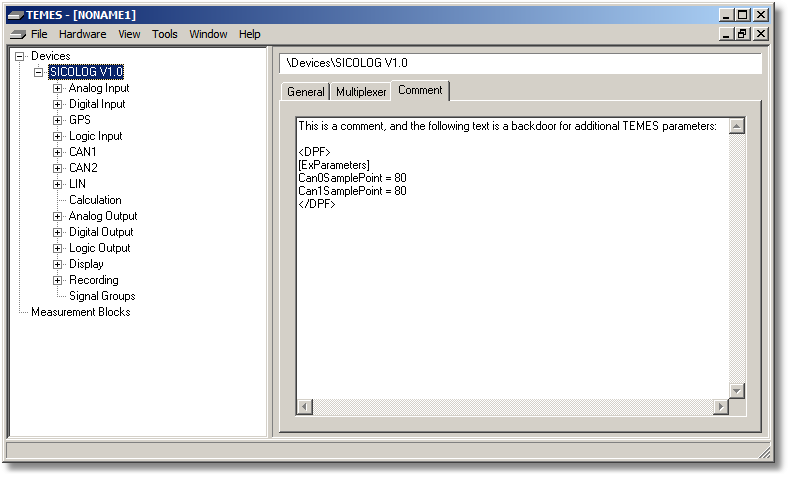Minimize the NONAME1 document window
The image size is (789, 477).
726,34
